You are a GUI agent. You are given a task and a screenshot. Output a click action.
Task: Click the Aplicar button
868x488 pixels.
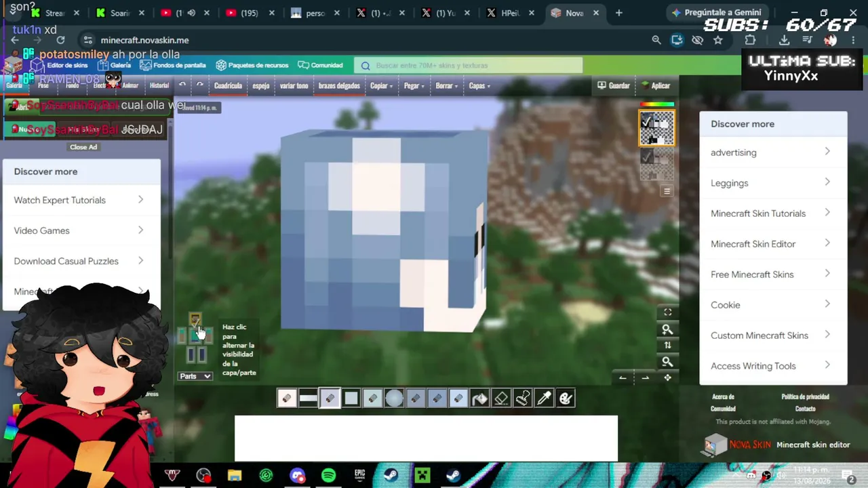655,85
